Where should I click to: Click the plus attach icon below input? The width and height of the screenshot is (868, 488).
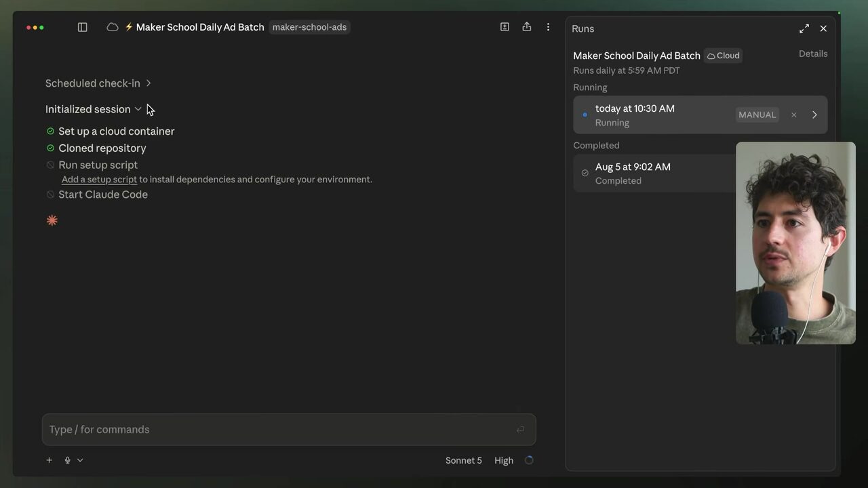coord(49,460)
